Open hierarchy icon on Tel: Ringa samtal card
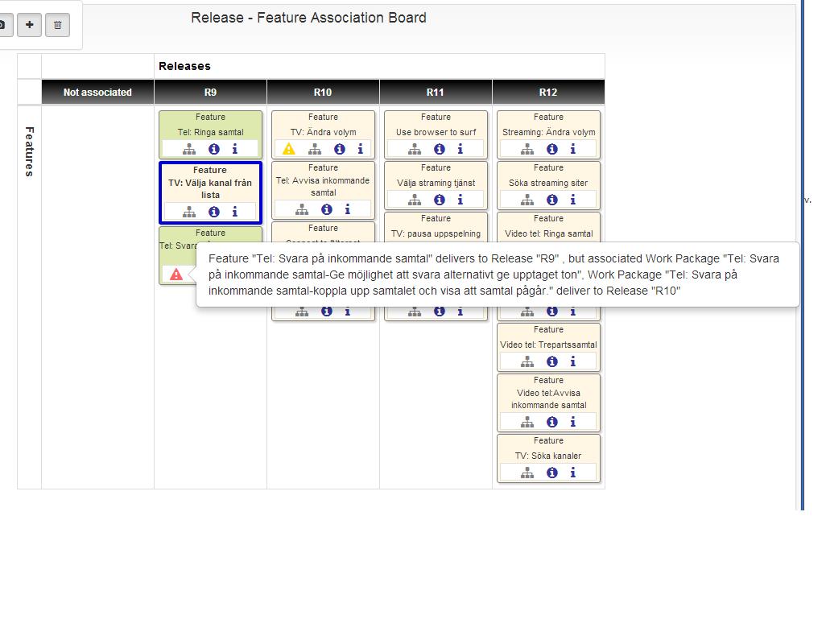826x644 pixels. [189, 149]
